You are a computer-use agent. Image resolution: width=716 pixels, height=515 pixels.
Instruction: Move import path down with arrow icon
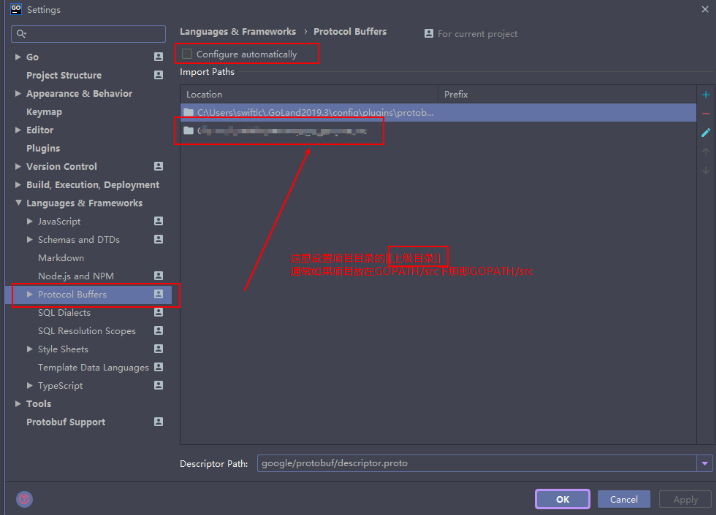[705, 170]
